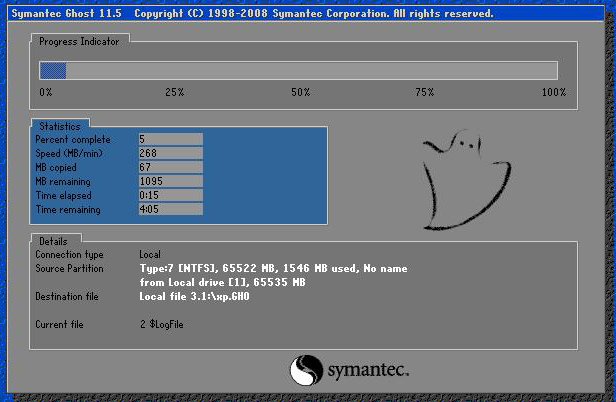616x402 pixels.
Task: Click the 'Destination file' label
Action: pos(67,296)
